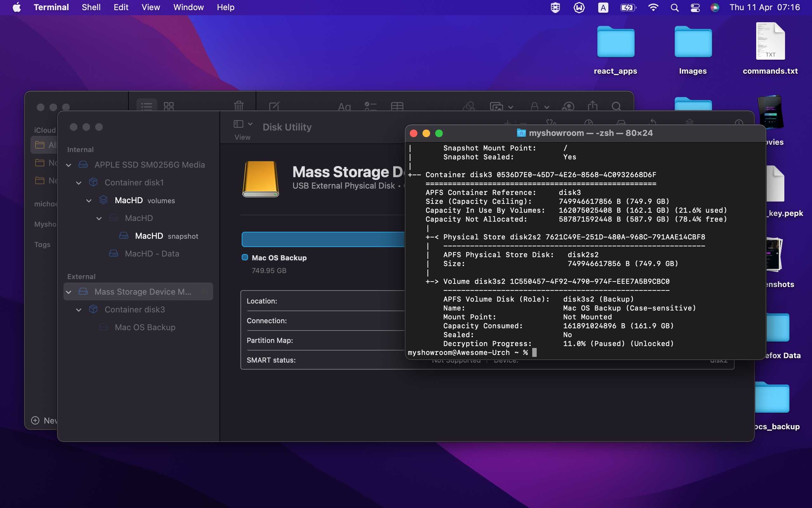The image size is (812, 508).
Task: Open the lock dropdown chevron in Notes toolbar
Action: pos(547,107)
